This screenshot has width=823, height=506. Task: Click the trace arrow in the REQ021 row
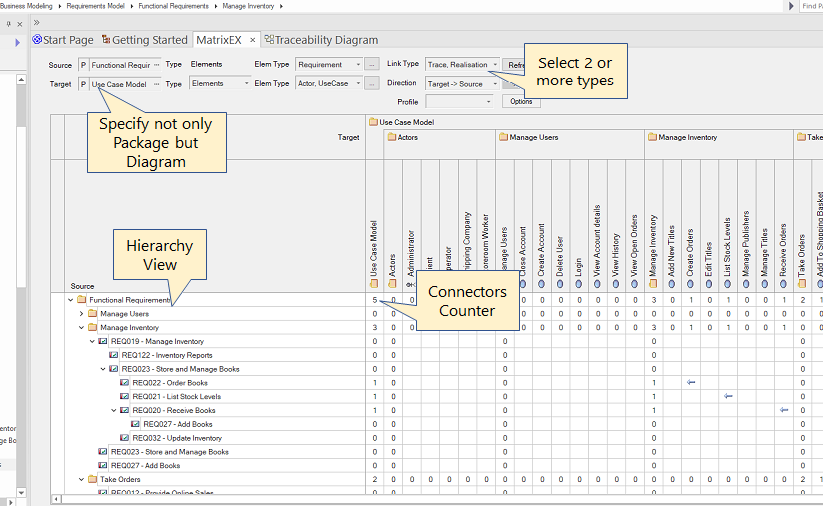coord(728,397)
